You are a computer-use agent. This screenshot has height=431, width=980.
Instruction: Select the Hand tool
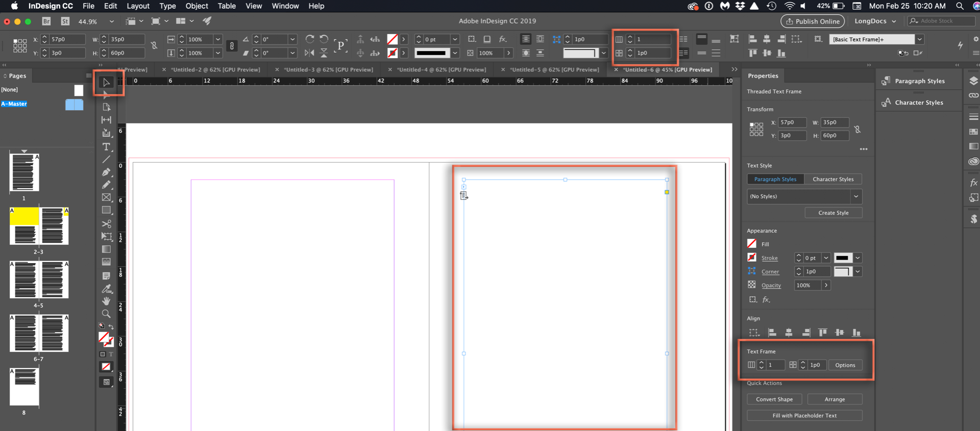106,301
